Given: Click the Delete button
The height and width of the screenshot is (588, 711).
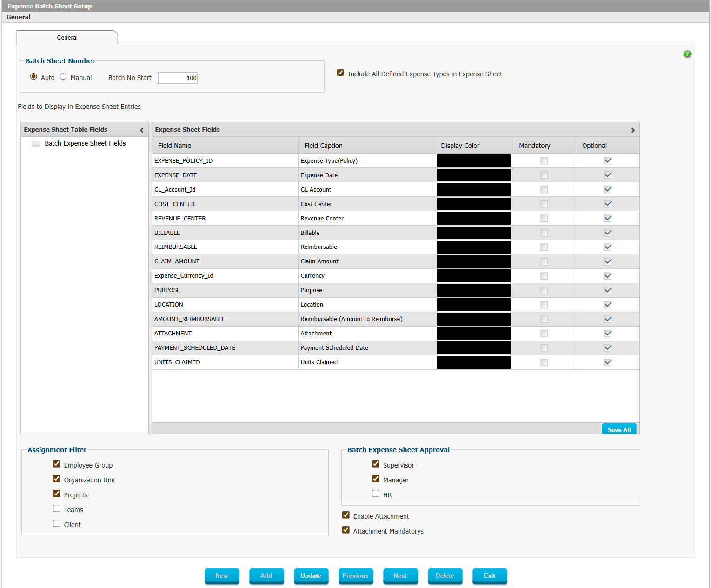Looking at the screenshot, I should (x=445, y=576).
